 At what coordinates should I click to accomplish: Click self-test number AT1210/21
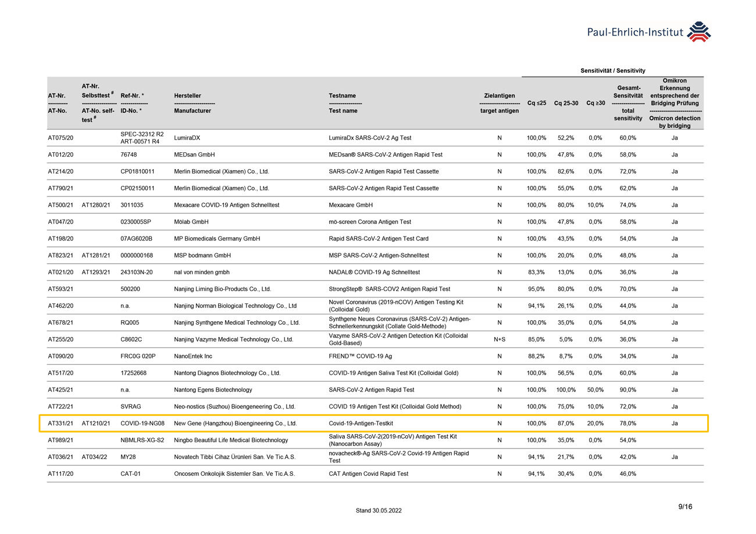click(x=96, y=424)
